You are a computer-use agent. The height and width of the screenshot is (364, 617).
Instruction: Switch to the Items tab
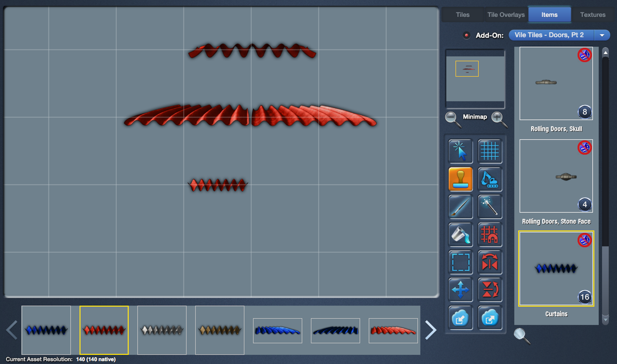point(550,14)
